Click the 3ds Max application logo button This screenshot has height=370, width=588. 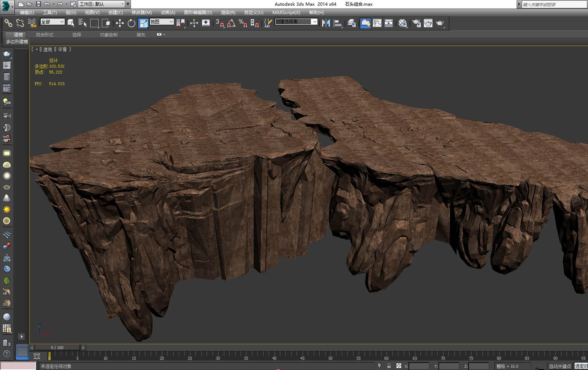7,6
